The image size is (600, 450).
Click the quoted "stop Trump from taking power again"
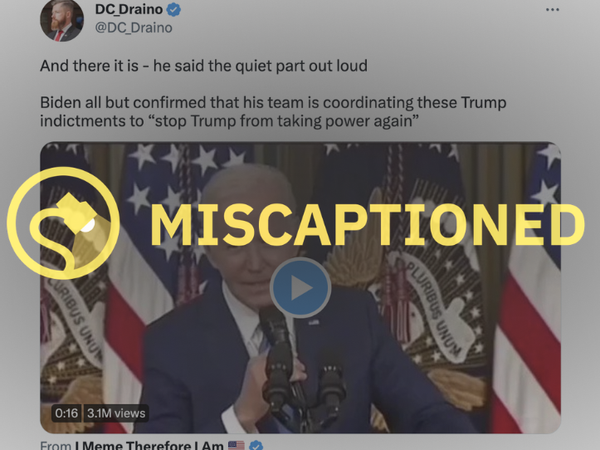(282, 121)
